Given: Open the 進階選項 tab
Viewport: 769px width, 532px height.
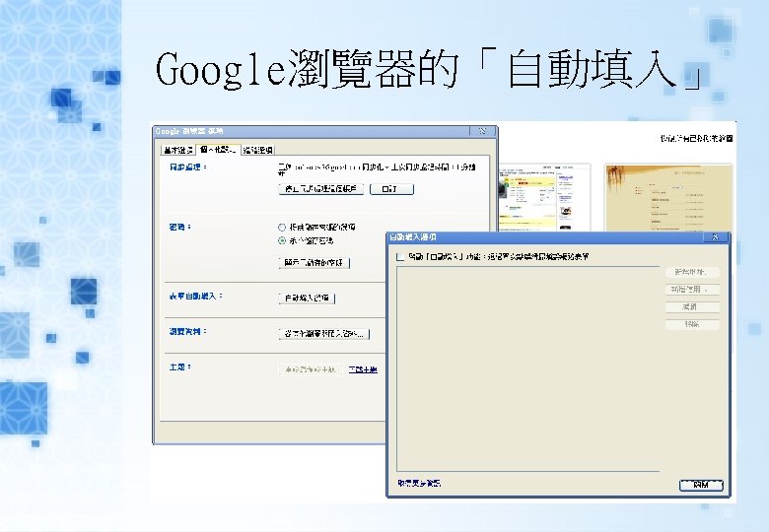Looking at the screenshot, I should point(258,150).
